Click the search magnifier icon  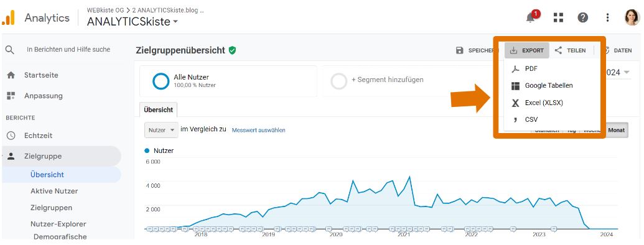click(10, 50)
